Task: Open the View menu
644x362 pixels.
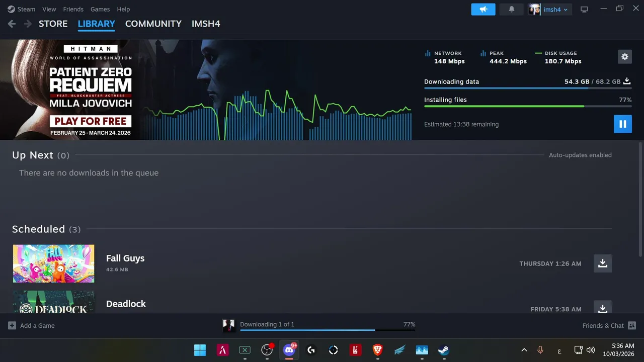Action: [x=49, y=9]
